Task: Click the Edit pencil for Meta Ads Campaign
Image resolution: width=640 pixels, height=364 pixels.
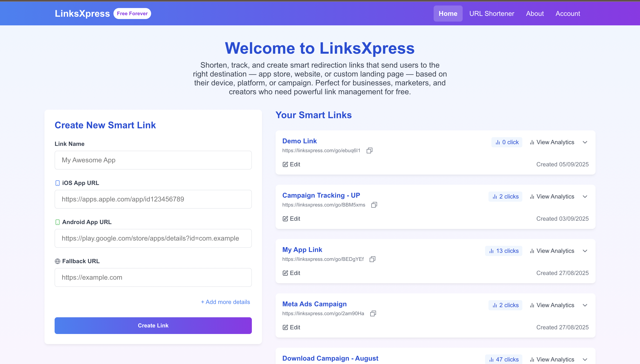Action: coord(285,327)
